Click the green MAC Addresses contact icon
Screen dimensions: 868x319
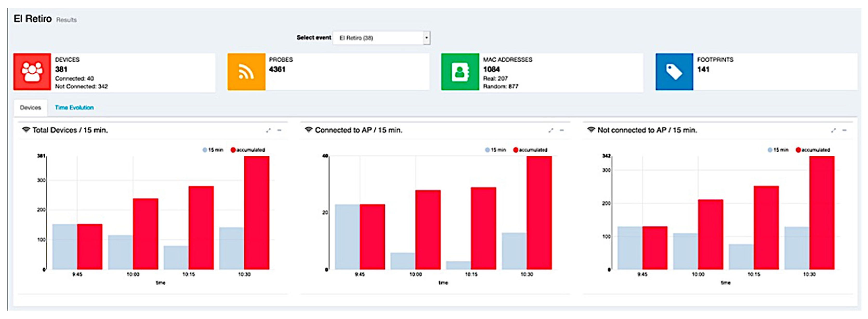pyautogui.click(x=460, y=72)
